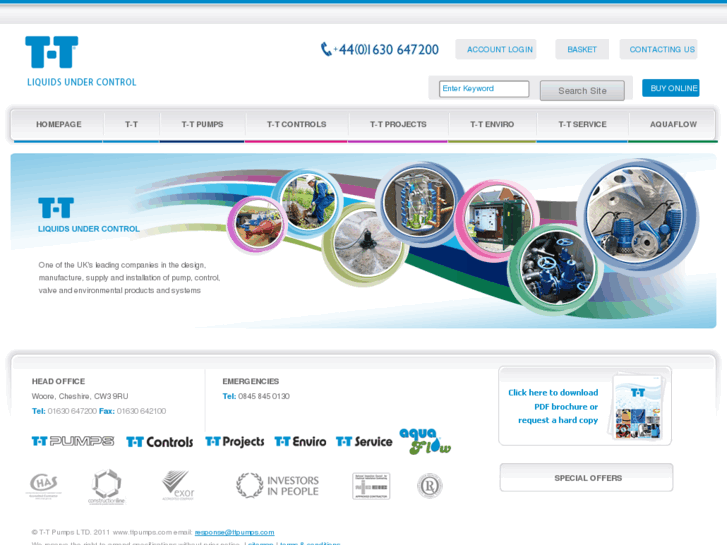
Task: Open the T-T Pumps nav item
Action: pos(202,124)
